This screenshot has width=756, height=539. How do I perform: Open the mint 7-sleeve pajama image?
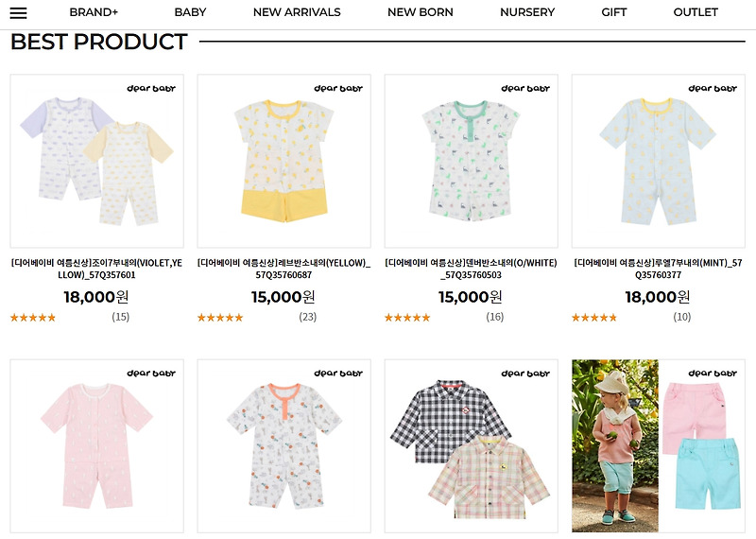[x=658, y=161]
